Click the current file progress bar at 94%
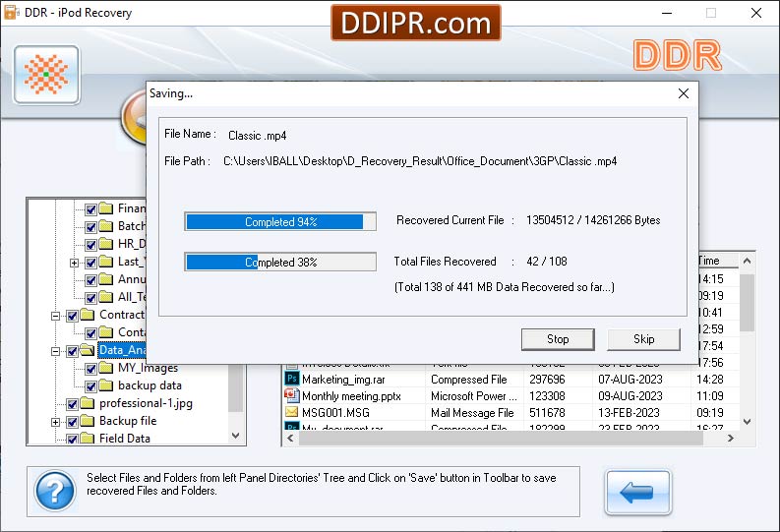 (280, 222)
